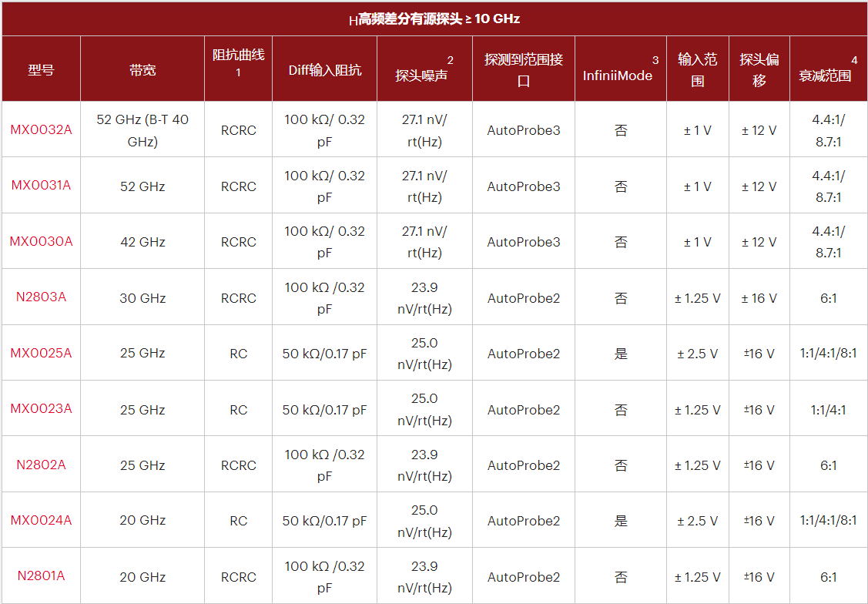Select the 52 GHz (B-T 40 GHz) bandwidth cell
This screenshot has width=868, height=604.
142,130
